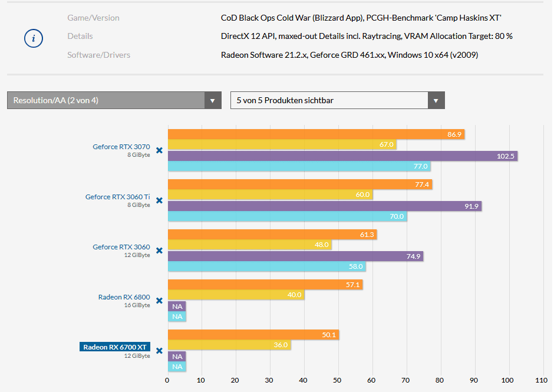Click the DirectX 12 API details text
This screenshot has width=554, height=392.
(x=367, y=37)
